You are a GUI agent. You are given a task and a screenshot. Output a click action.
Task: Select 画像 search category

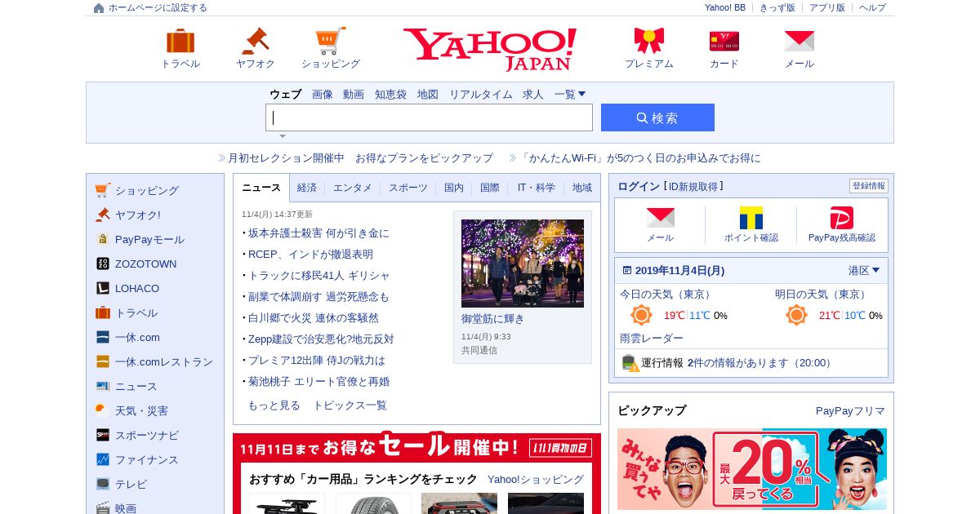tap(323, 95)
